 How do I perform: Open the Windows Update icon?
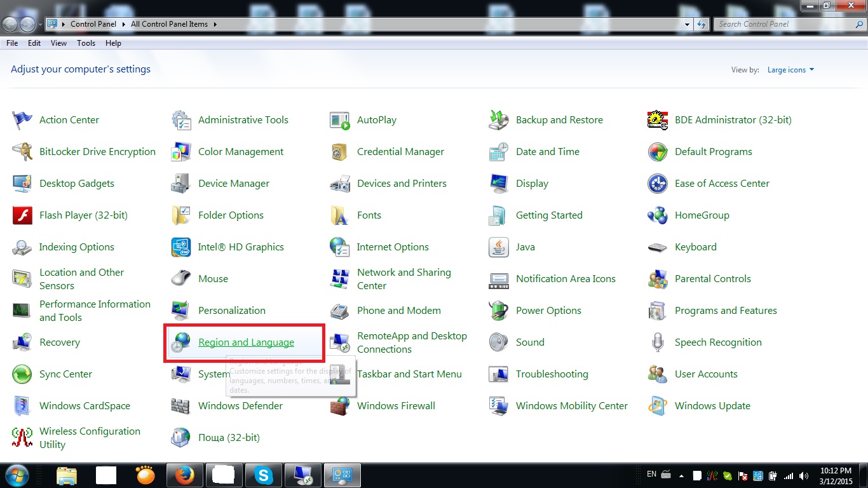(658, 405)
